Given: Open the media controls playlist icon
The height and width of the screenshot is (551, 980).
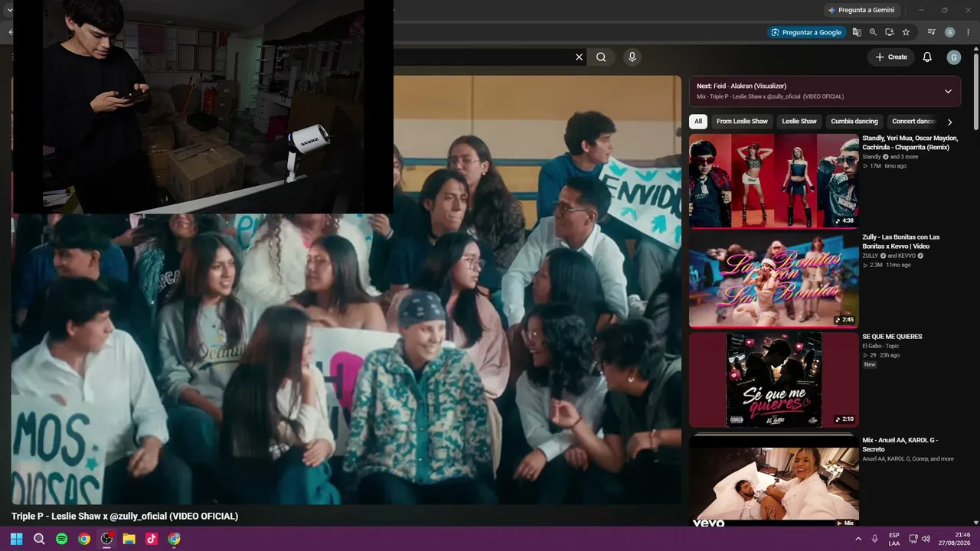Looking at the screenshot, I should pyautogui.click(x=932, y=32).
